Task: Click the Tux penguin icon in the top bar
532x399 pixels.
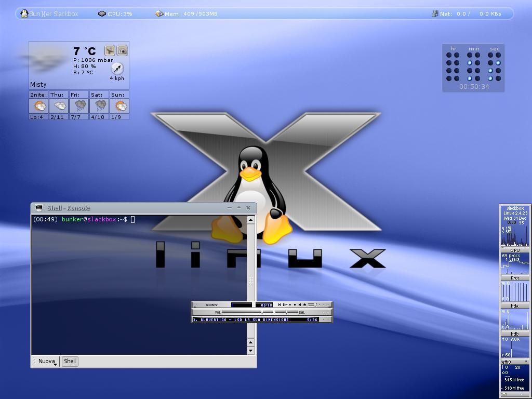Action: 24,14
